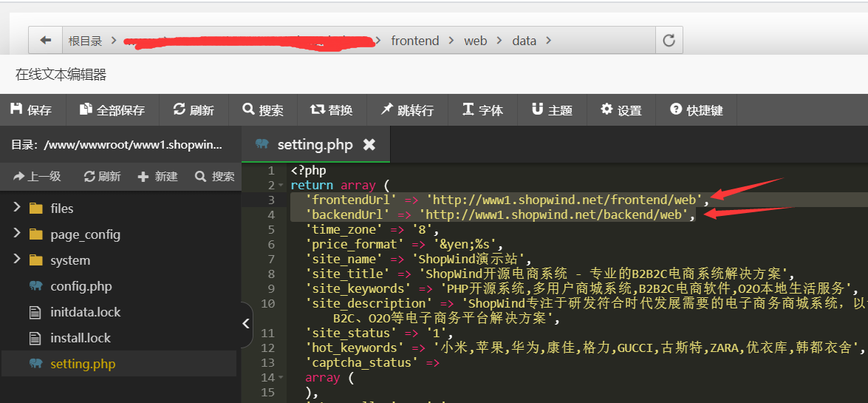The image size is (868, 403).
Task: Open 快捷键 shortcuts help
Action: point(697,109)
